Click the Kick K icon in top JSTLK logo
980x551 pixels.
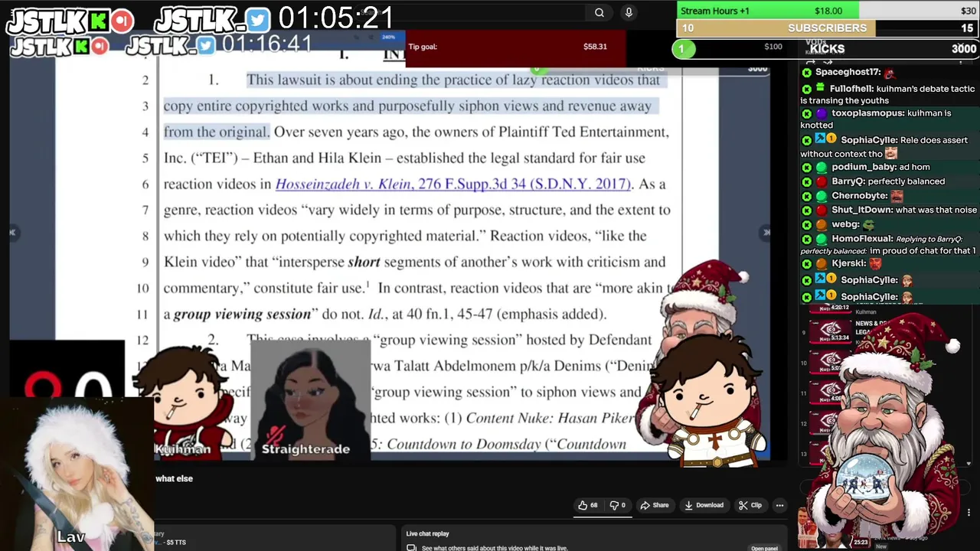(x=98, y=21)
